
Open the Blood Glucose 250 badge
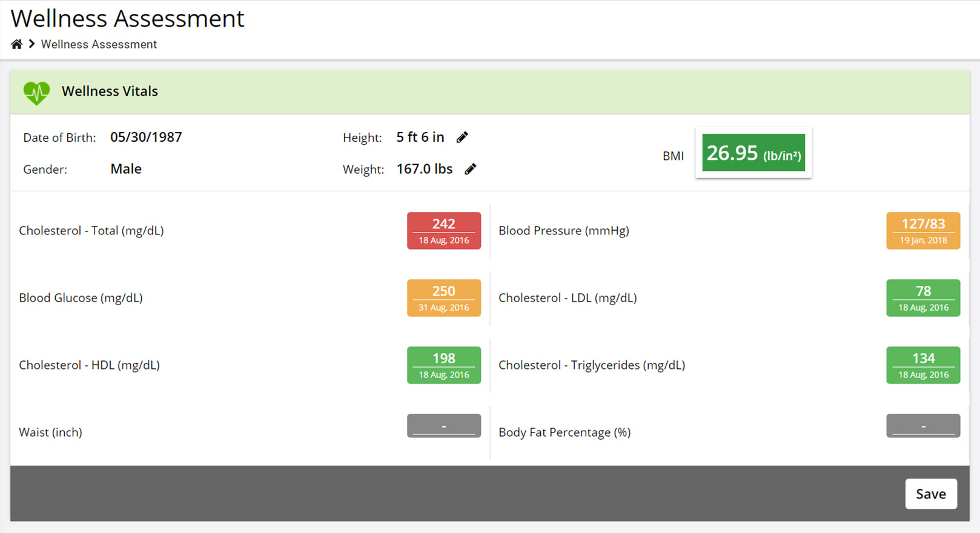point(444,298)
